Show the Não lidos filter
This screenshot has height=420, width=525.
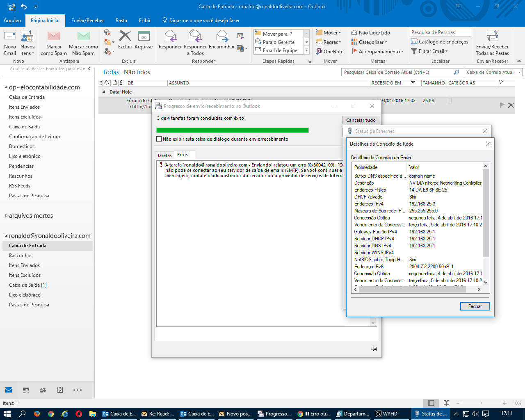[137, 72]
